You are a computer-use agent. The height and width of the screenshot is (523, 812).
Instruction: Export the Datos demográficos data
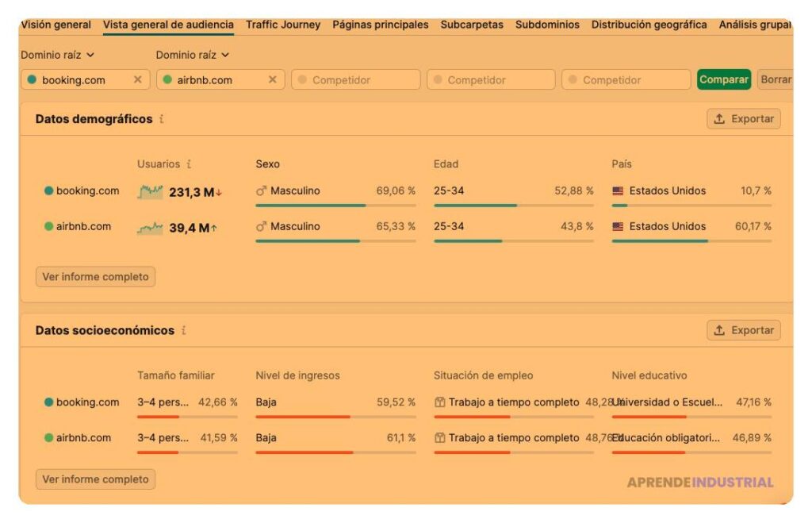tap(744, 119)
